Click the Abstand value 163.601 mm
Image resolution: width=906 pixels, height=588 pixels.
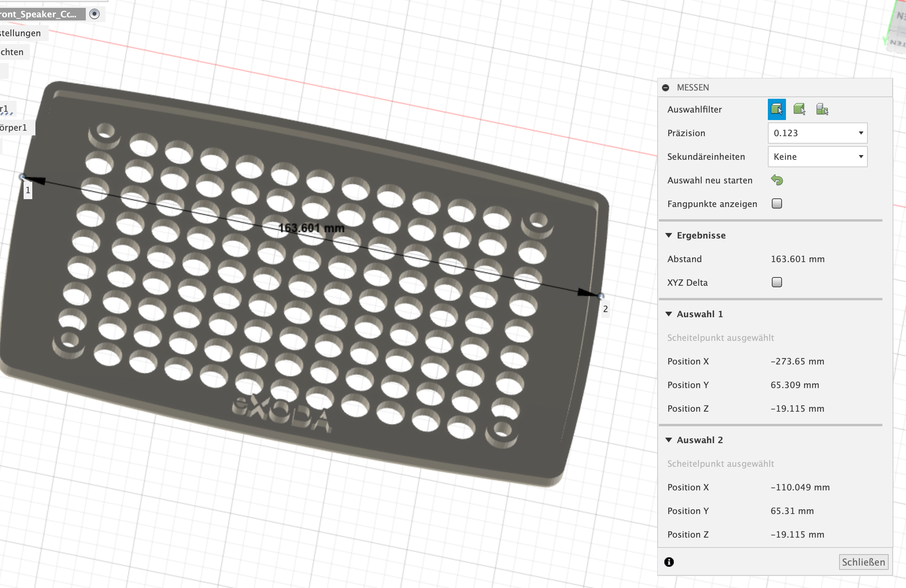797,259
